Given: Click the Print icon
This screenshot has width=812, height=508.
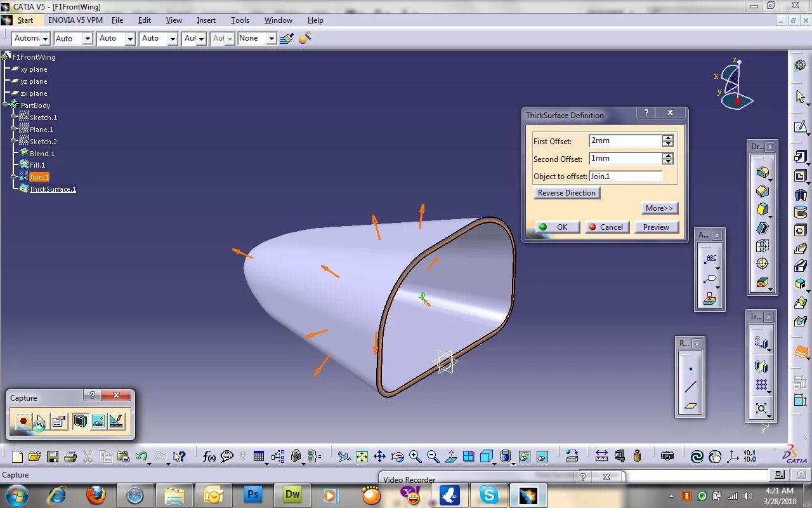Looking at the screenshot, I should (70, 457).
